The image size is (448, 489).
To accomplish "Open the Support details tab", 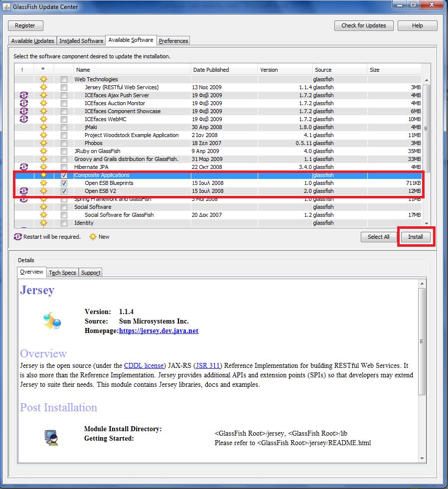I will [91, 273].
